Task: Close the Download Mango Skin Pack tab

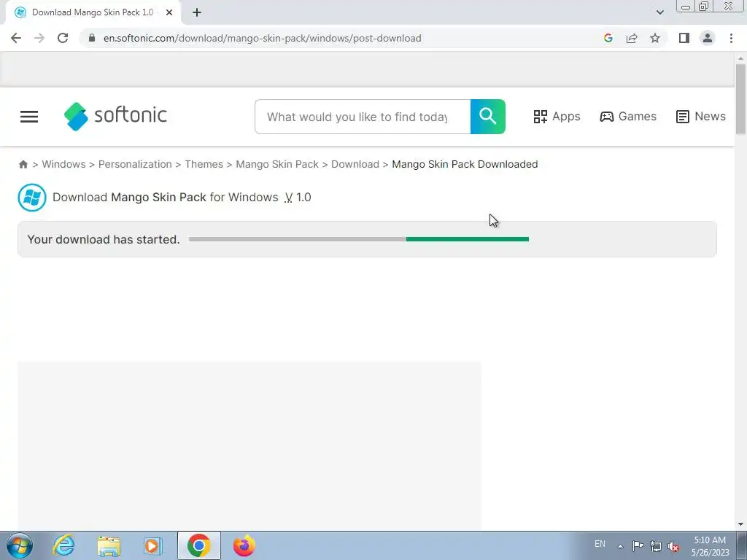Action: pos(169,12)
